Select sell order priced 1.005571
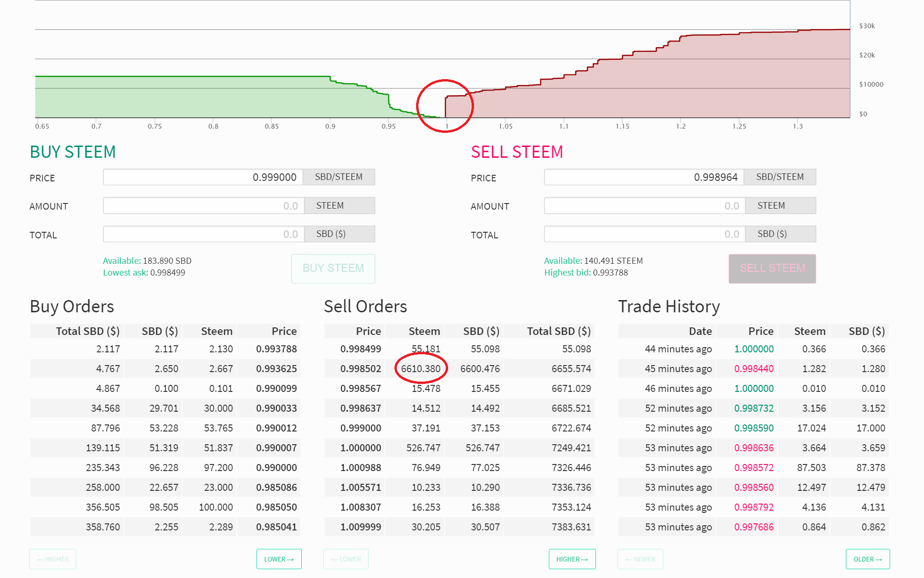924x578 pixels. pos(459,488)
